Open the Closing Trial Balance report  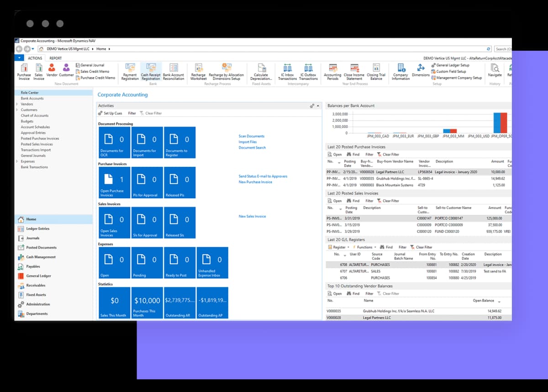(376, 73)
